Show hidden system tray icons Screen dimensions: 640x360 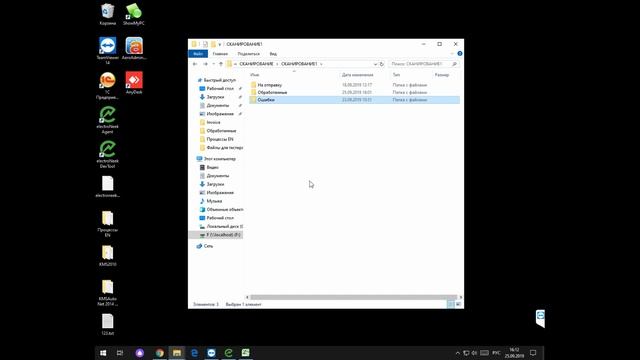458,353
